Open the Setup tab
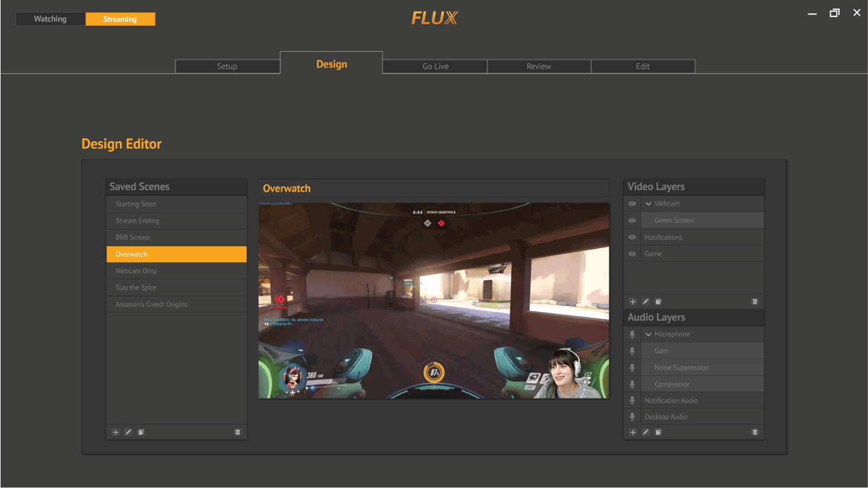868x488 pixels. click(227, 66)
